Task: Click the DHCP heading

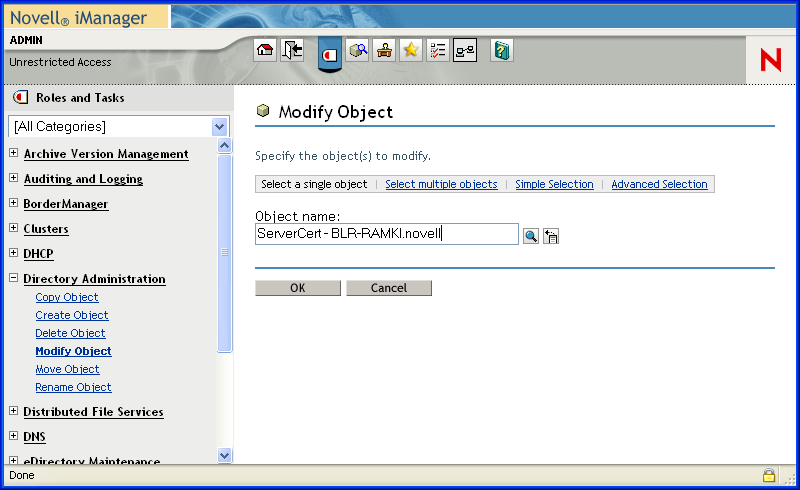Action: point(38,254)
